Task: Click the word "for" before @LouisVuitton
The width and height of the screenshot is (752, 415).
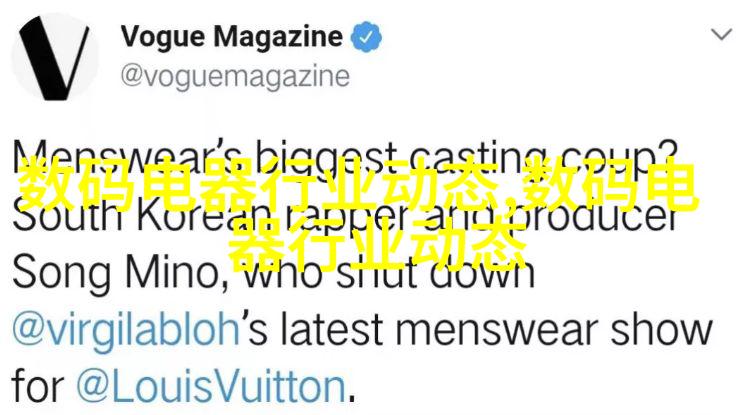Action: coord(38,387)
